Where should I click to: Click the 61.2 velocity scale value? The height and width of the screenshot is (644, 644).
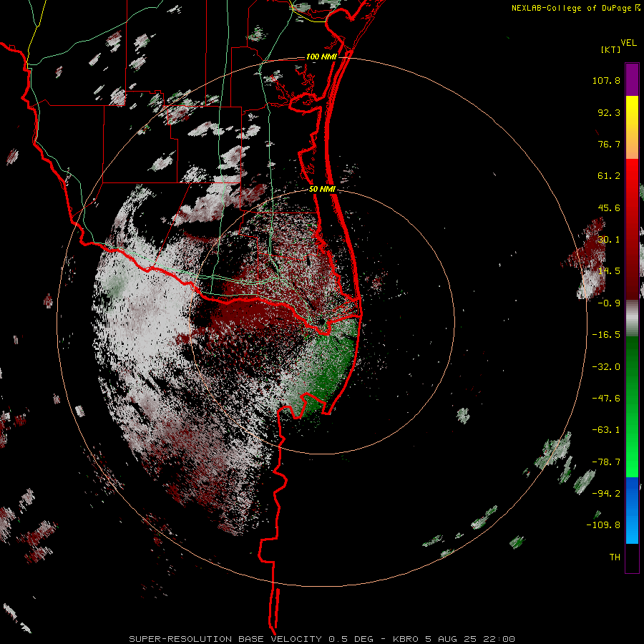click(609, 176)
